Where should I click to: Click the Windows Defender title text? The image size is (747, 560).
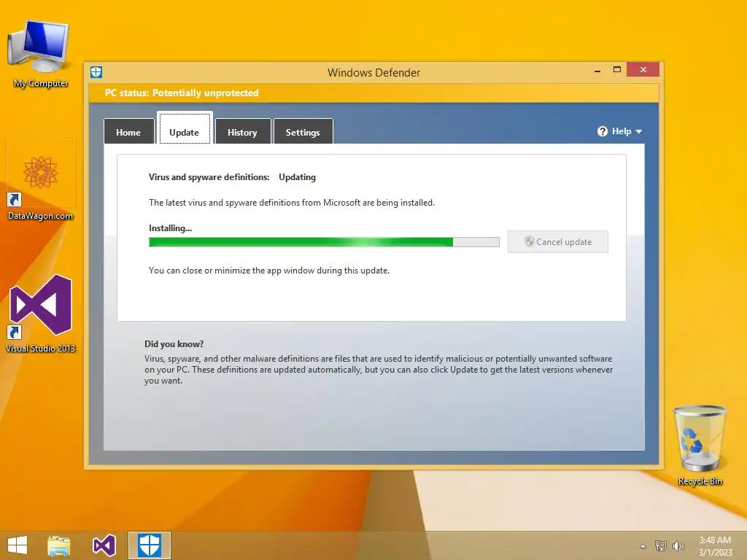[374, 73]
